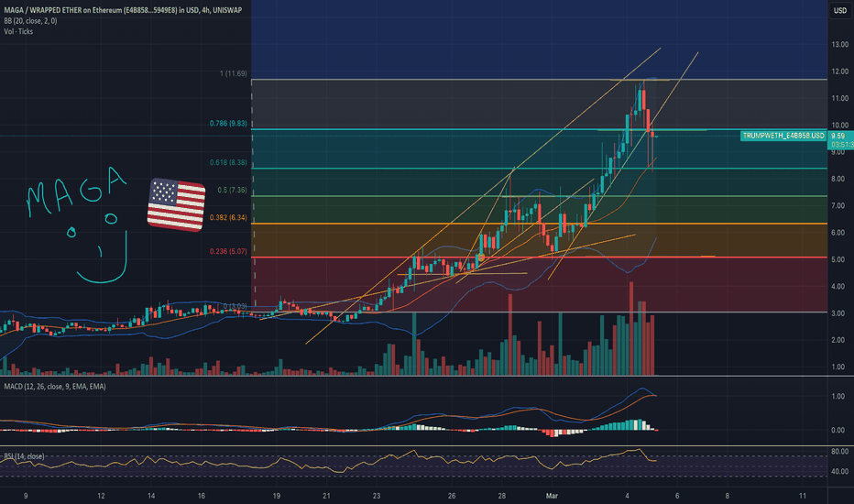Click the Fibonacci label 0.236 (5.07)

point(228,251)
